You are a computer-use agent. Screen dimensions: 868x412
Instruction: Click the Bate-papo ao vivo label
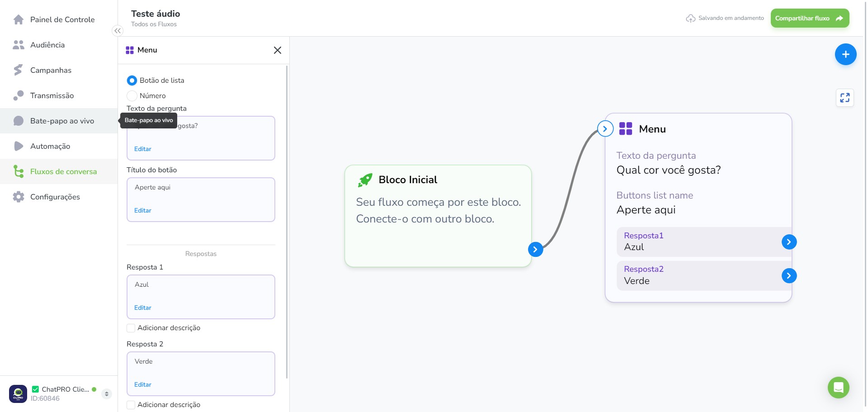coord(62,121)
